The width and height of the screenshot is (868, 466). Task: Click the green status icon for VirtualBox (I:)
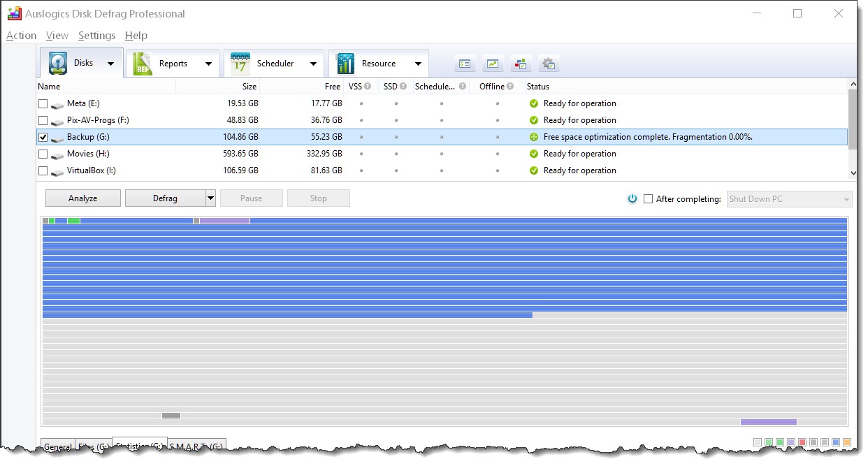click(x=534, y=170)
